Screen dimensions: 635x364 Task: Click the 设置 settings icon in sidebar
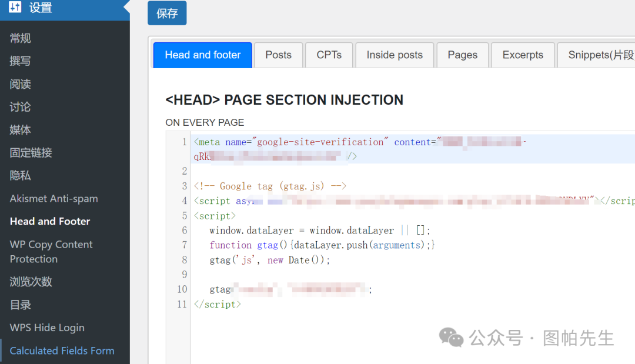coord(15,7)
